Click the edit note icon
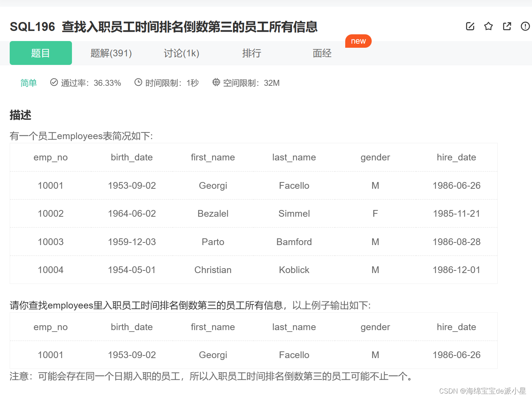The image size is (532, 398). pos(470,26)
